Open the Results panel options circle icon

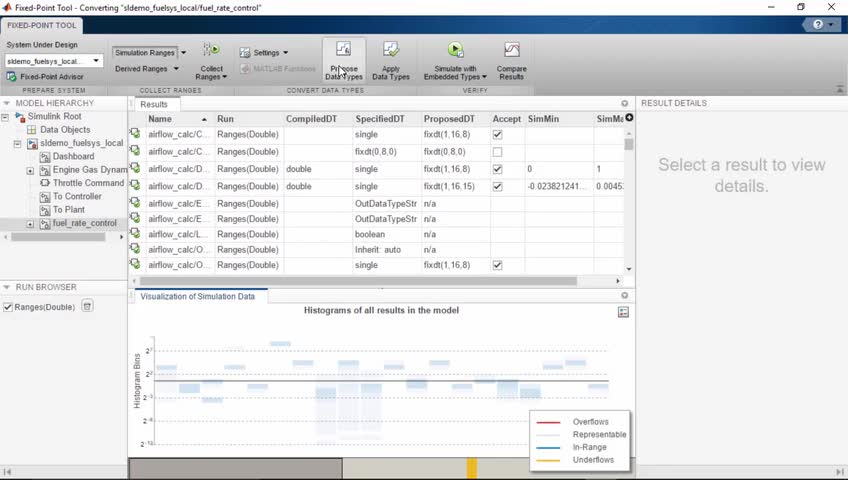625,103
